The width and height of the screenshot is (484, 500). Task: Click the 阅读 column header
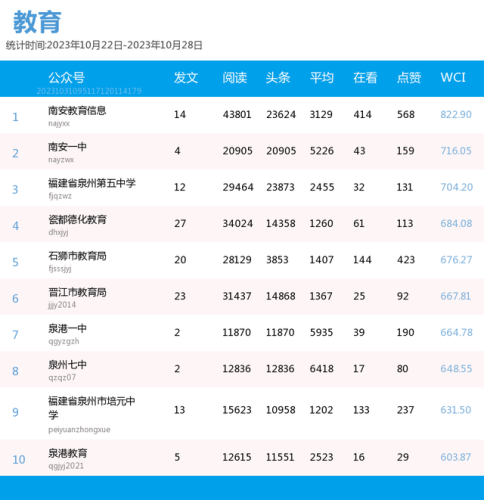pyautogui.click(x=235, y=78)
